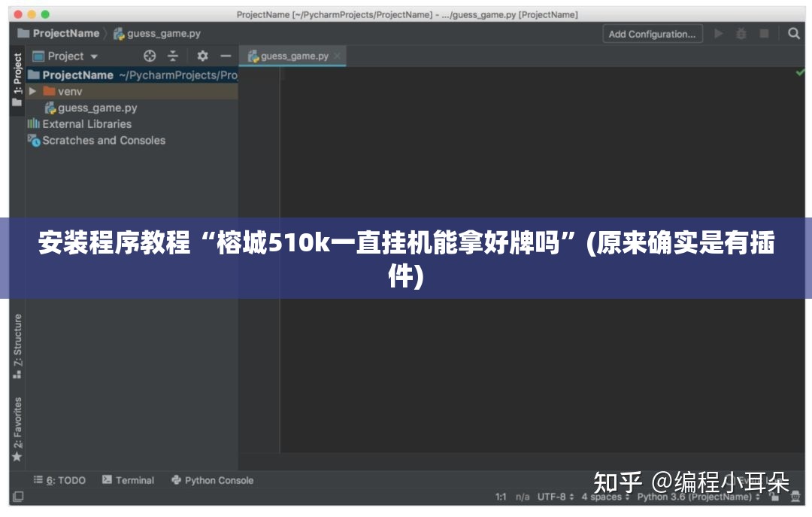Screen dimensions: 812x517
Task: Click the inspector hector icon in status bar
Action: coord(795,497)
